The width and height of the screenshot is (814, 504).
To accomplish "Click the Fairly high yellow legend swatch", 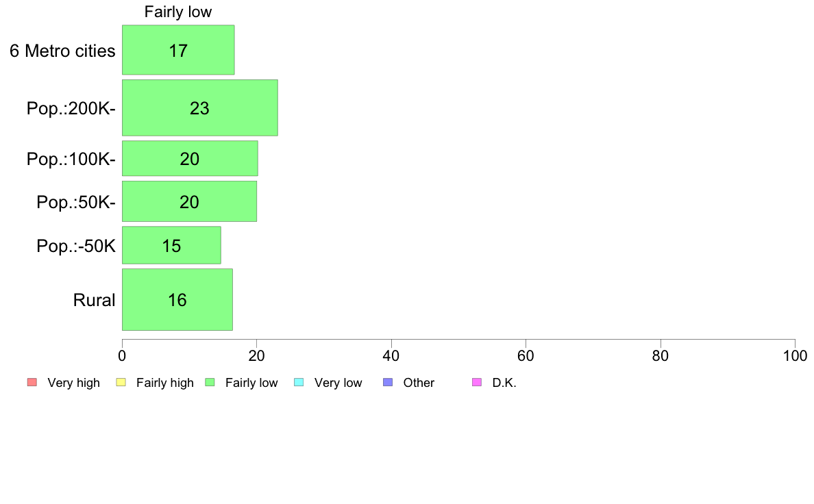I will 121,383.
